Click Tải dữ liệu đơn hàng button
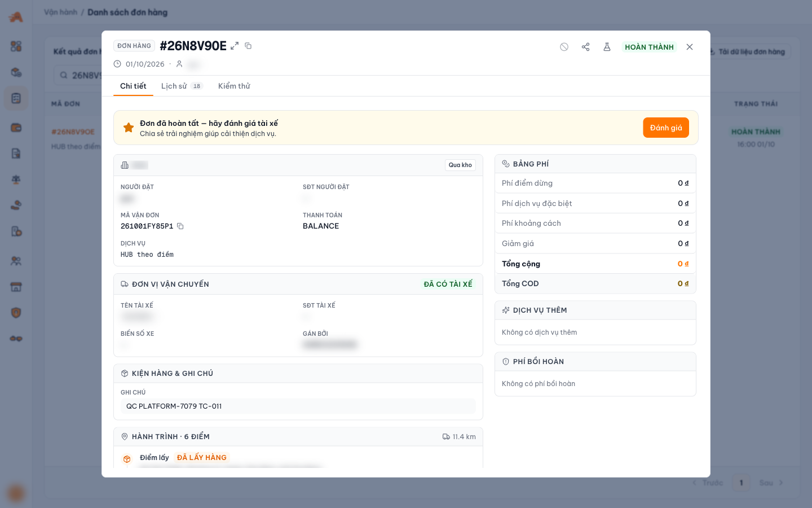 point(747,51)
